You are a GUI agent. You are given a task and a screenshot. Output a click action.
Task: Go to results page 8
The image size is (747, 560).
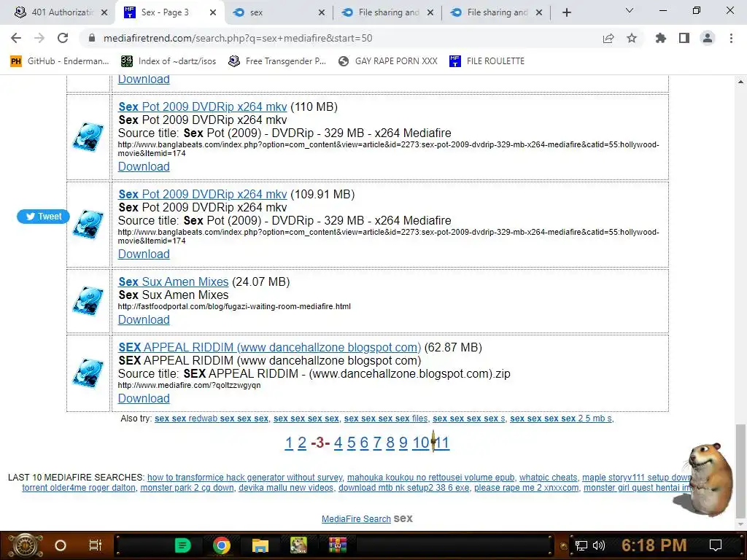point(390,443)
